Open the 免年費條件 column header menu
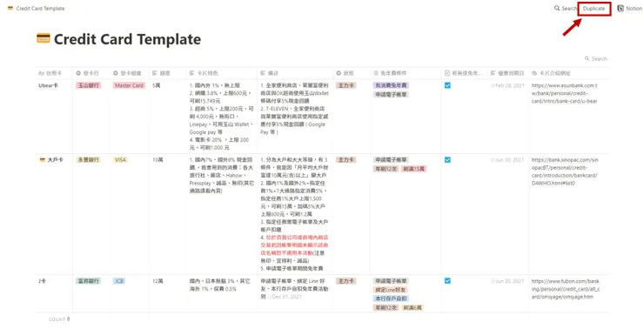The image size is (644, 329). [406, 73]
